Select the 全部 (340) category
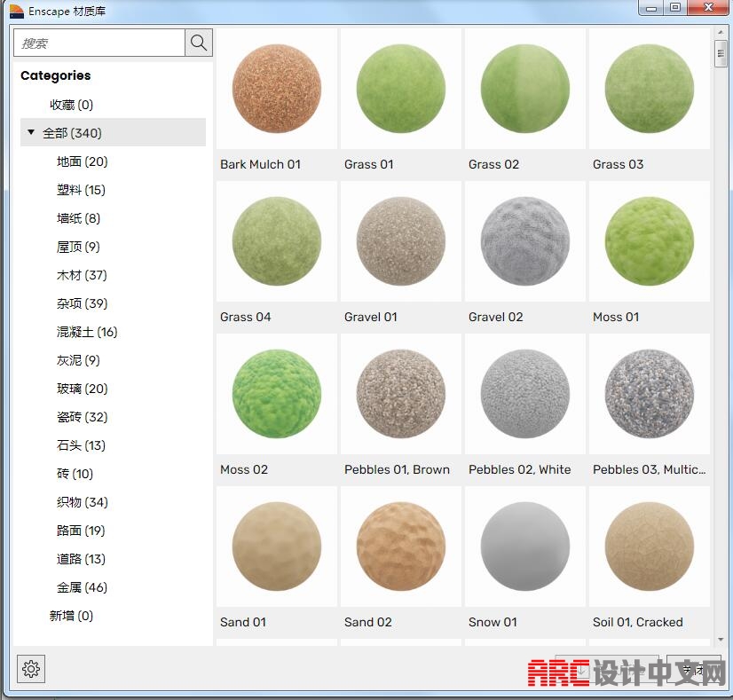Screen dimensions: 733x700 113,133
